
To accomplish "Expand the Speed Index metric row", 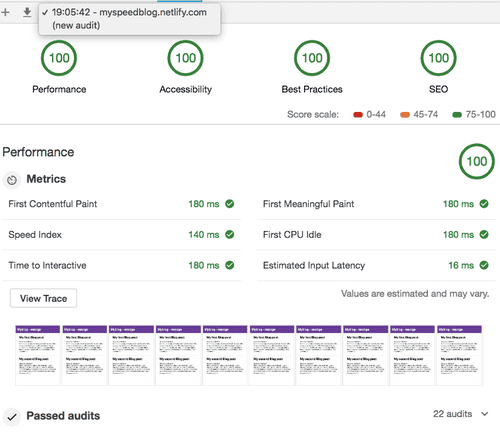I will pyautogui.click(x=121, y=235).
